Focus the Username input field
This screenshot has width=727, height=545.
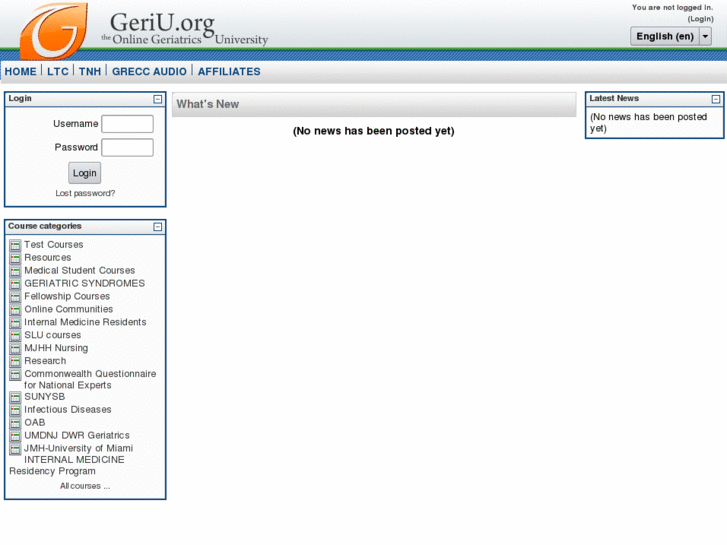128,124
